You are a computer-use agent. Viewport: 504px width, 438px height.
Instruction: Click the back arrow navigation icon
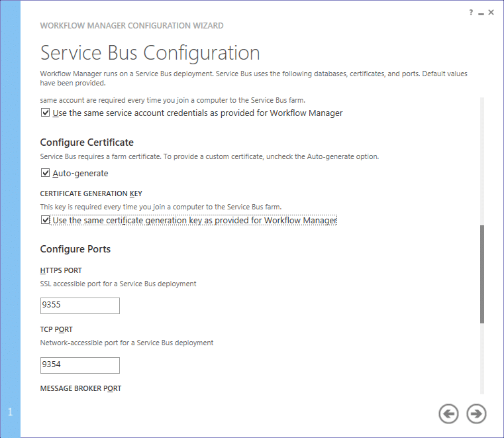point(448,413)
